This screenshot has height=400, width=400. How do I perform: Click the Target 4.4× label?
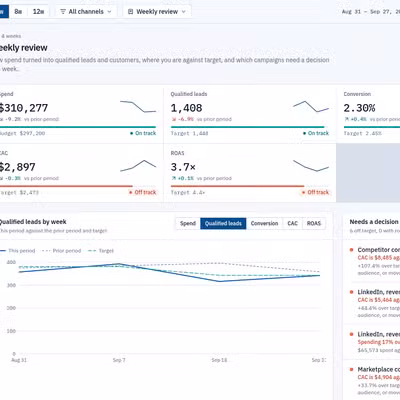pyautogui.click(x=188, y=192)
